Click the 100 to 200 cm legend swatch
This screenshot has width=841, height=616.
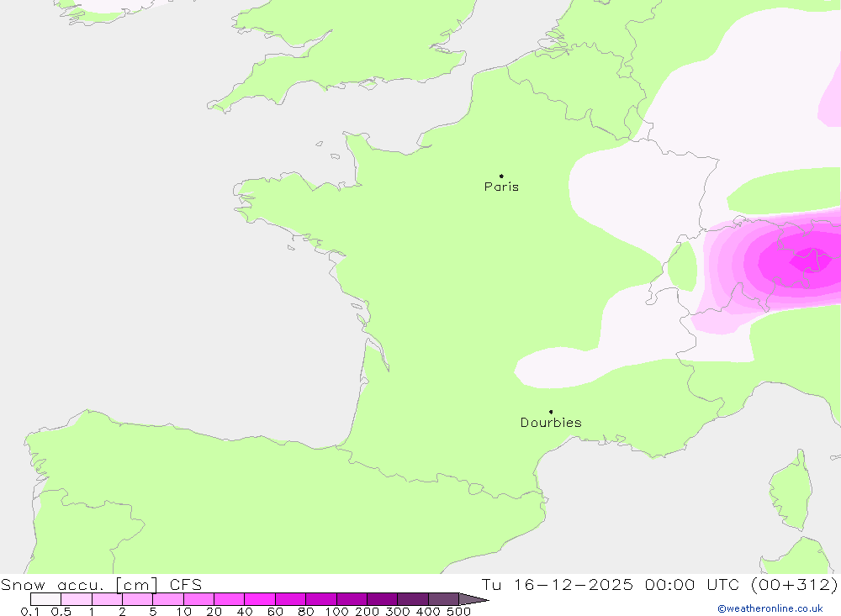pos(352,599)
